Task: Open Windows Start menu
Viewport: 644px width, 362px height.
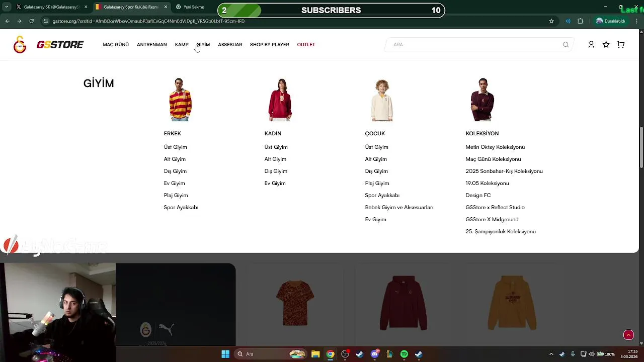Action: coord(225,354)
